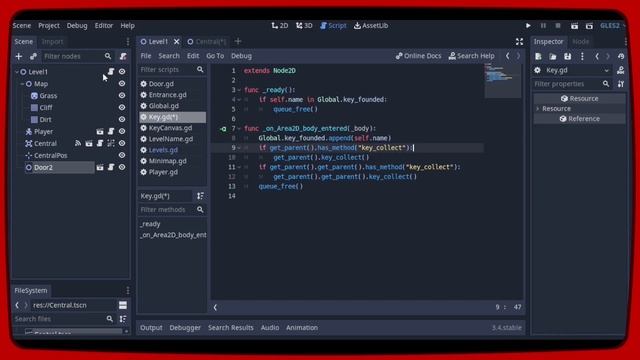Stop the running scene
The height and width of the screenshot is (360, 640).
tap(558, 26)
